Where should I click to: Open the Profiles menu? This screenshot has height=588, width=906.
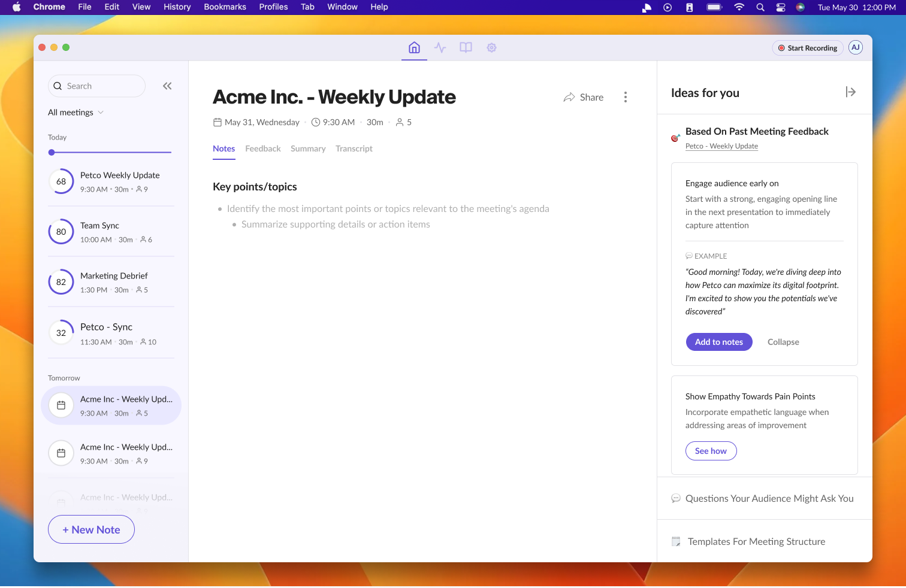274,7
